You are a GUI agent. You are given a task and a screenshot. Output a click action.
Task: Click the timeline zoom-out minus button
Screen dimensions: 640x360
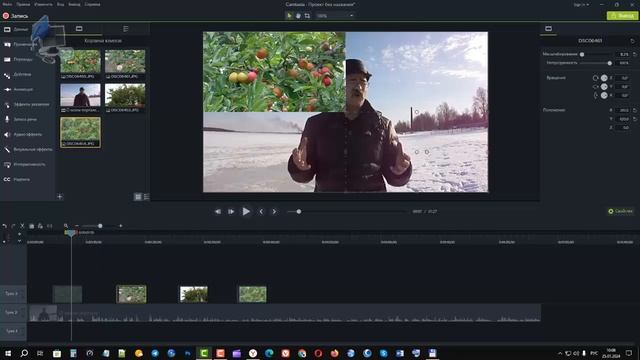pos(76,226)
